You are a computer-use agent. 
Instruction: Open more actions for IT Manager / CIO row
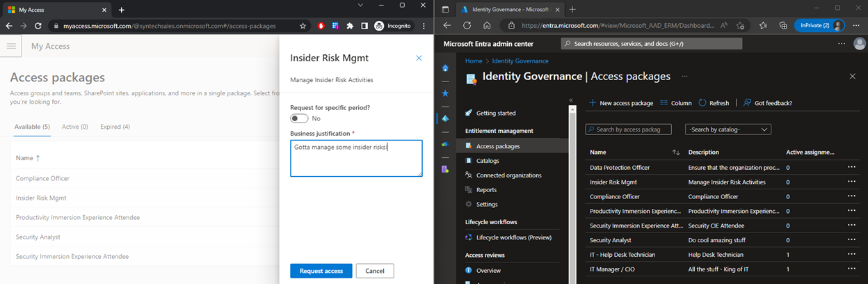(851, 269)
